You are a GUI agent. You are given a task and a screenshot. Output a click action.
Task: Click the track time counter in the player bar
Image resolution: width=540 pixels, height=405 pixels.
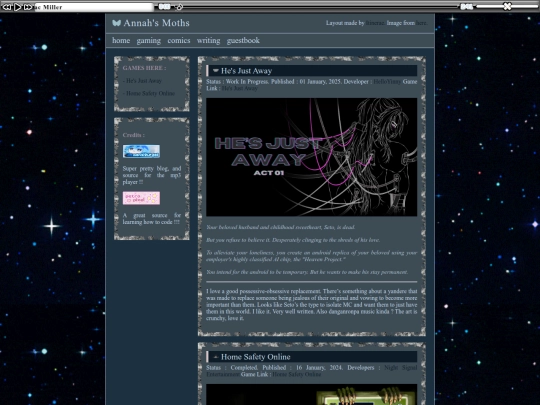(164, 7)
